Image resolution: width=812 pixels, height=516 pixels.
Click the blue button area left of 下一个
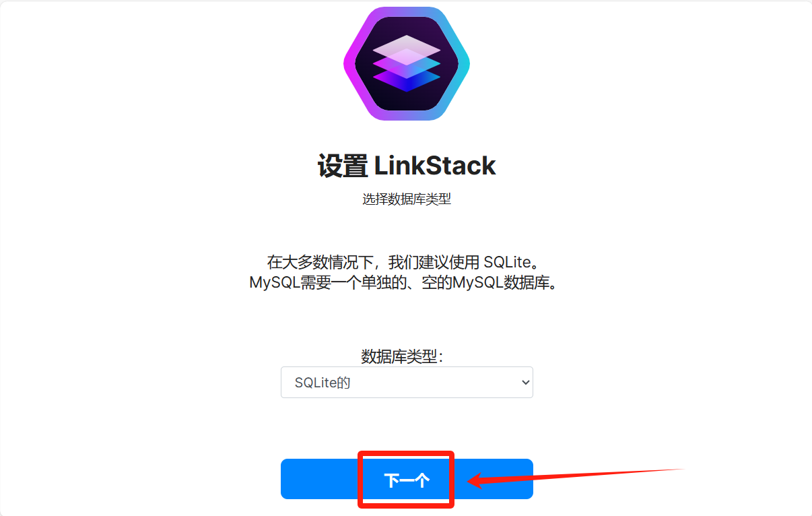coord(319,479)
